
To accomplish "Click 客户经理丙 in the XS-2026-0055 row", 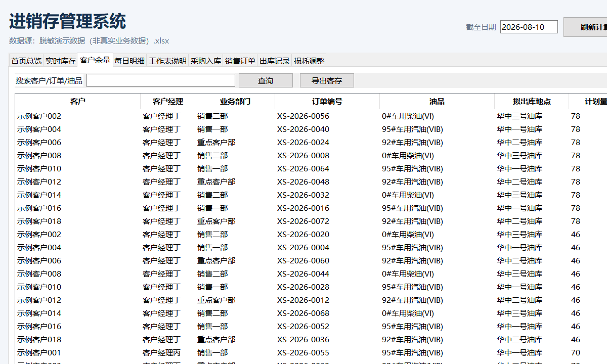I will (161, 352).
